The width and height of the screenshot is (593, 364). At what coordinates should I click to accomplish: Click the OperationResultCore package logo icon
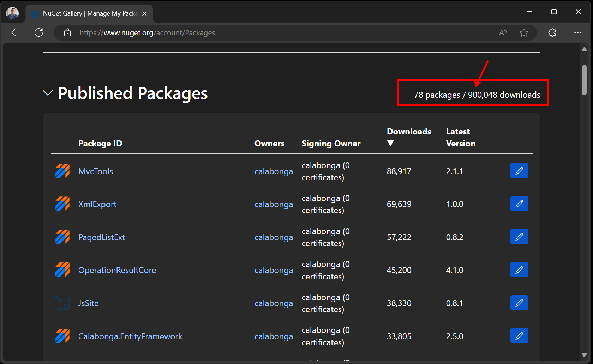62,269
